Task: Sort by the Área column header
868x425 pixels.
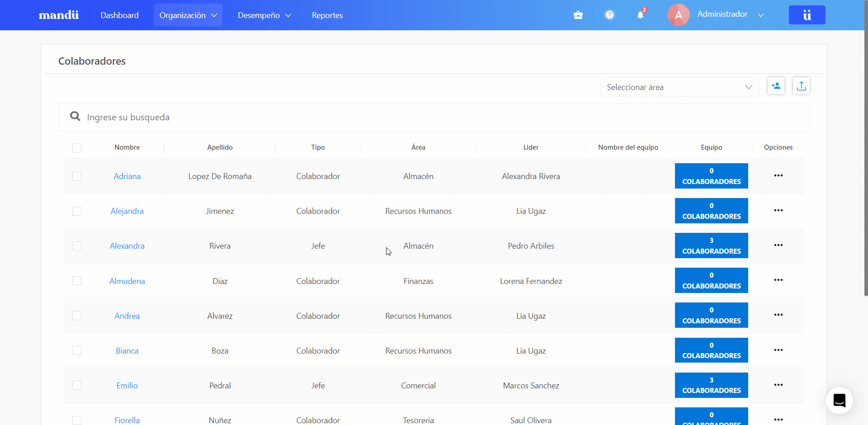Action: [x=418, y=147]
